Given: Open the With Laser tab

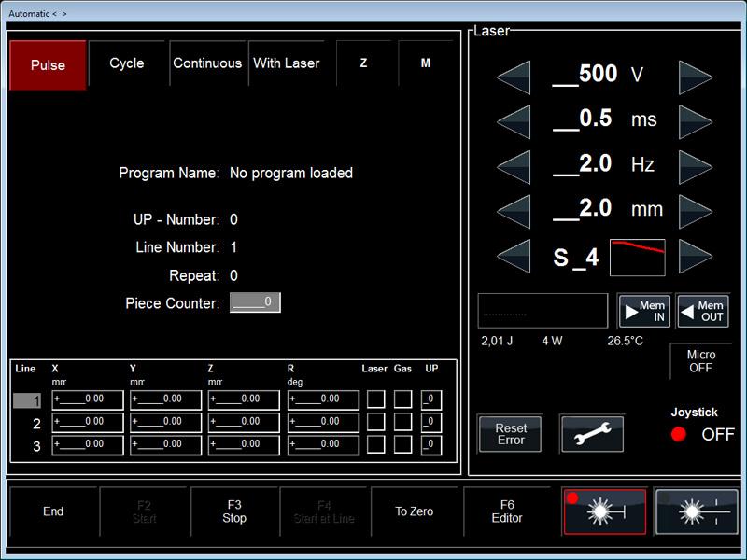Looking at the screenshot, I should (x=287, y=63).
